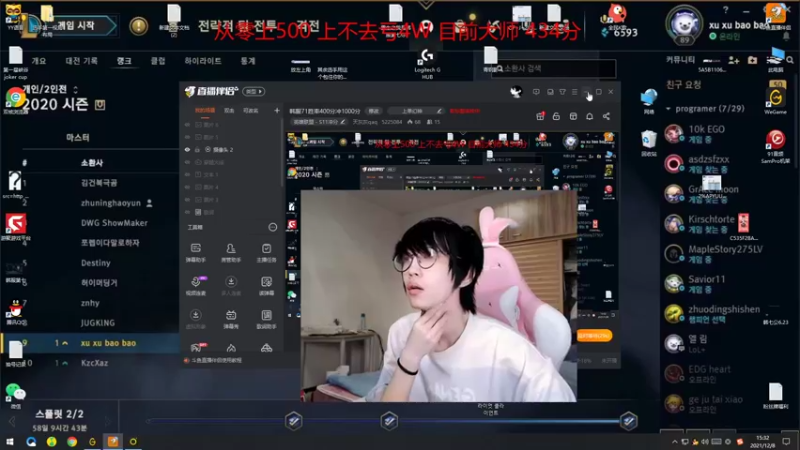This screenshot has height=450, width=800.
Task: Toggle eye icon of the 图片 6 source
Action: (187, 124)
